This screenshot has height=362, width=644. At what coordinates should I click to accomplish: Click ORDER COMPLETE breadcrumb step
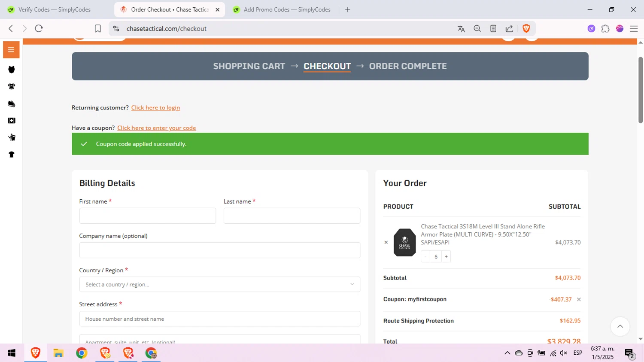[x=408, y=66]
